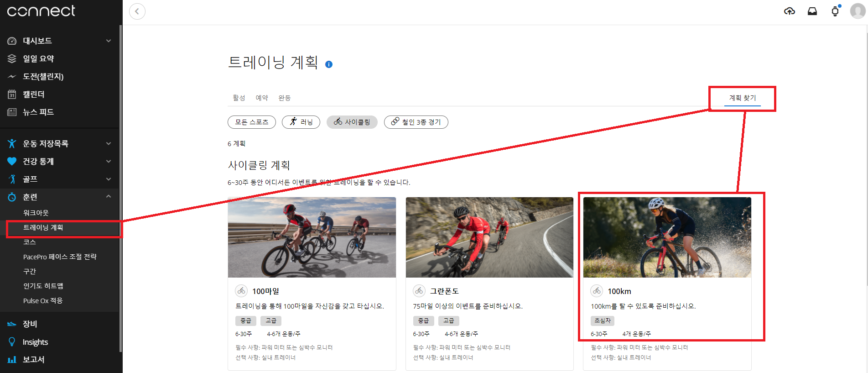868x373 pixels.
Task: Open the 계획 찾기 tab
Action: 743,98
